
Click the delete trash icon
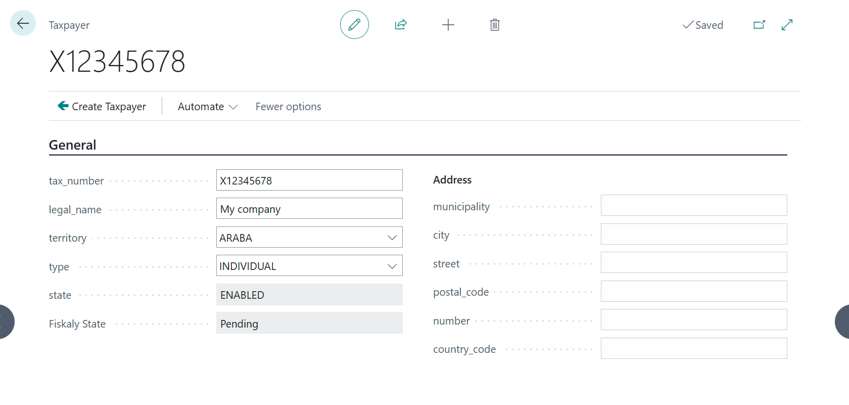pos(495,25)
